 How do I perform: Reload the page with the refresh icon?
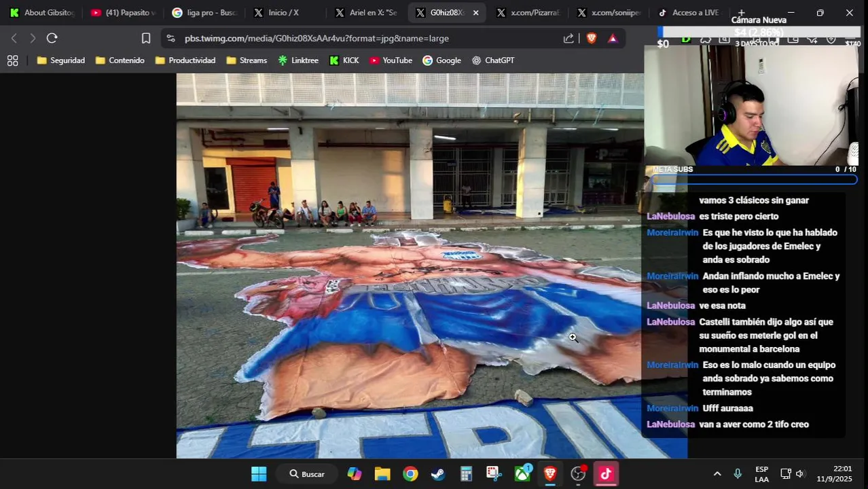tap(52, 38)
